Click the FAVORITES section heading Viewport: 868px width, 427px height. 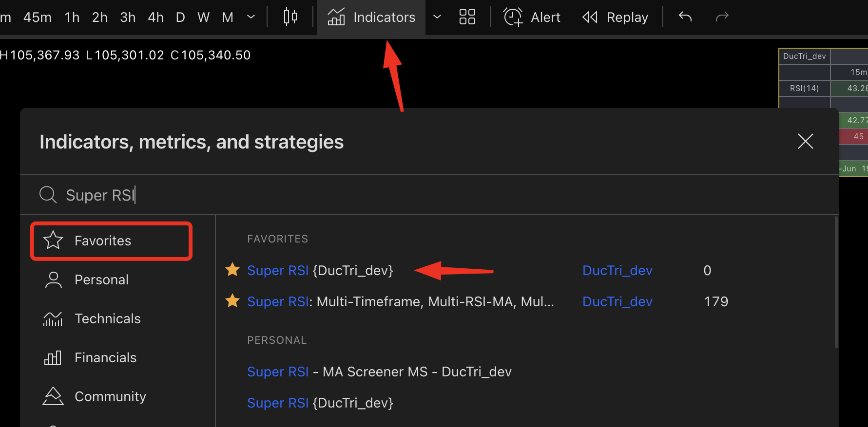click(x=277, y=239)
